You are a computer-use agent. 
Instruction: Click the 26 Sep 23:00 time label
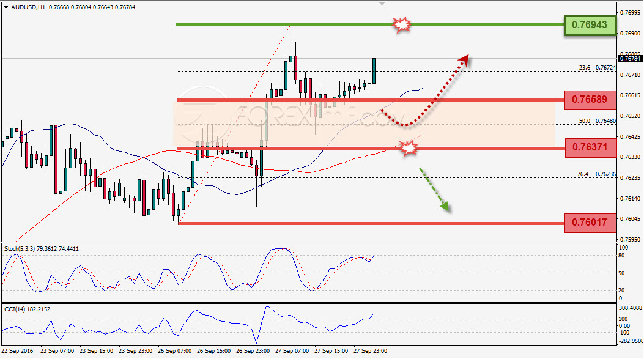(x=253, y=351)
